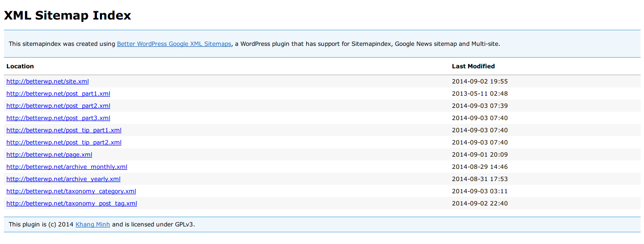The height and width of the screenshot is (244, 644).
Task: Click the post_part2.xml sitemap link
Action: [58, 106]
